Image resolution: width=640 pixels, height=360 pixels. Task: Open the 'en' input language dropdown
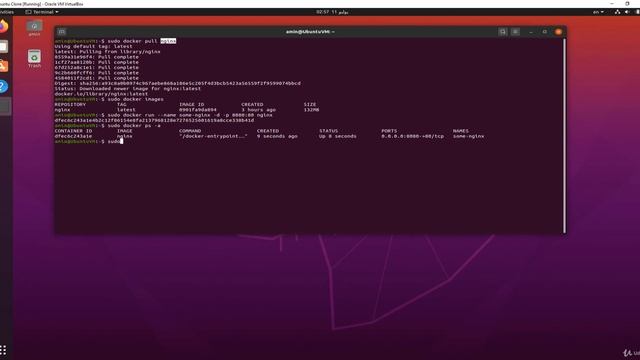598,12
